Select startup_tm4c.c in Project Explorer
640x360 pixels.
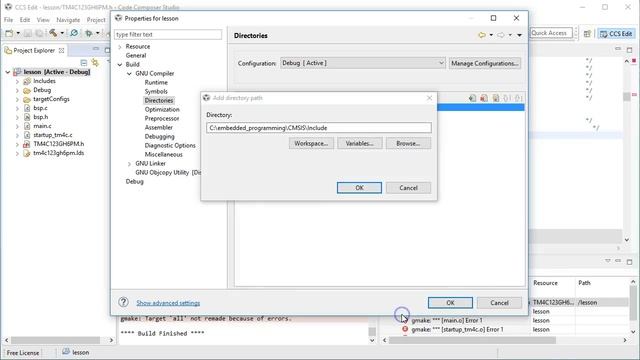tap(53, 135)
